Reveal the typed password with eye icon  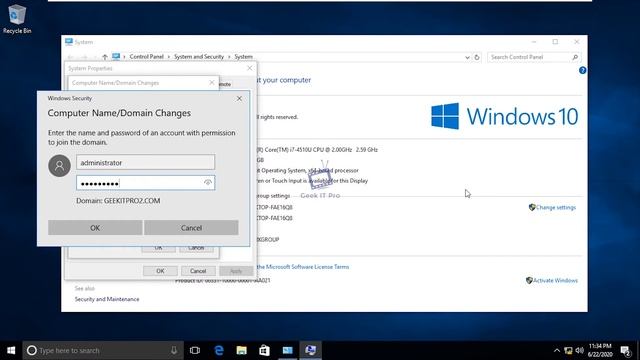coord(208,182)
